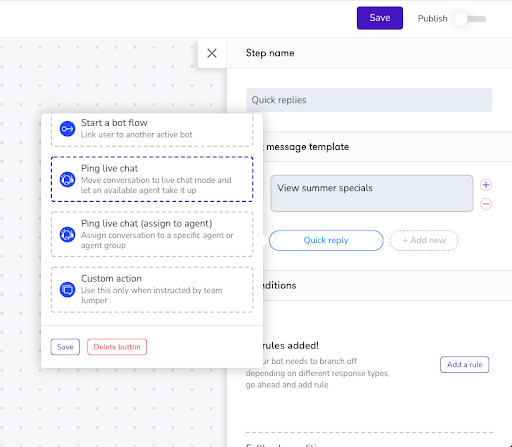The height and width of the screenshot is (447, 512).
Task: Click the Add a rule button
Action: pos(464,364)
